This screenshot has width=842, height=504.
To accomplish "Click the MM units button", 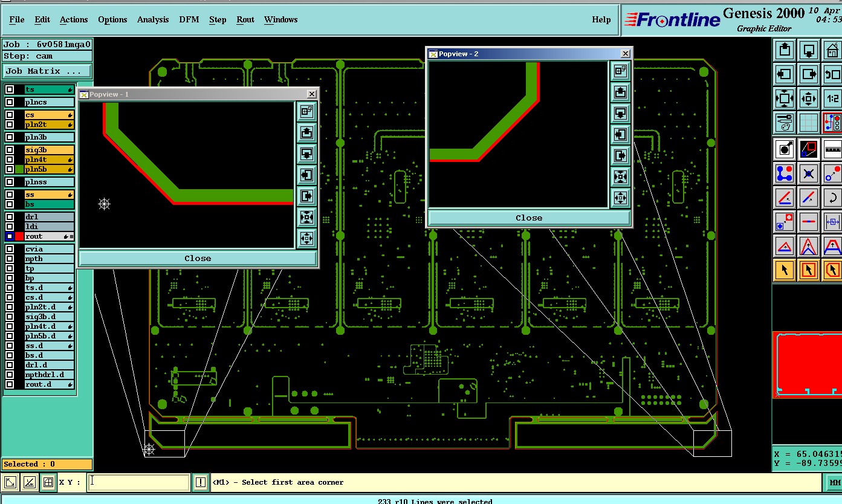I will tap(834, 482).
